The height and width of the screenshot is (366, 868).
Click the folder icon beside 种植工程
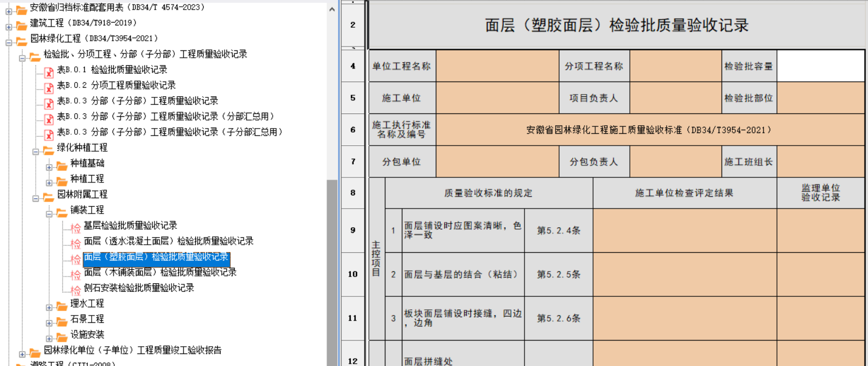tap(62, 181)
